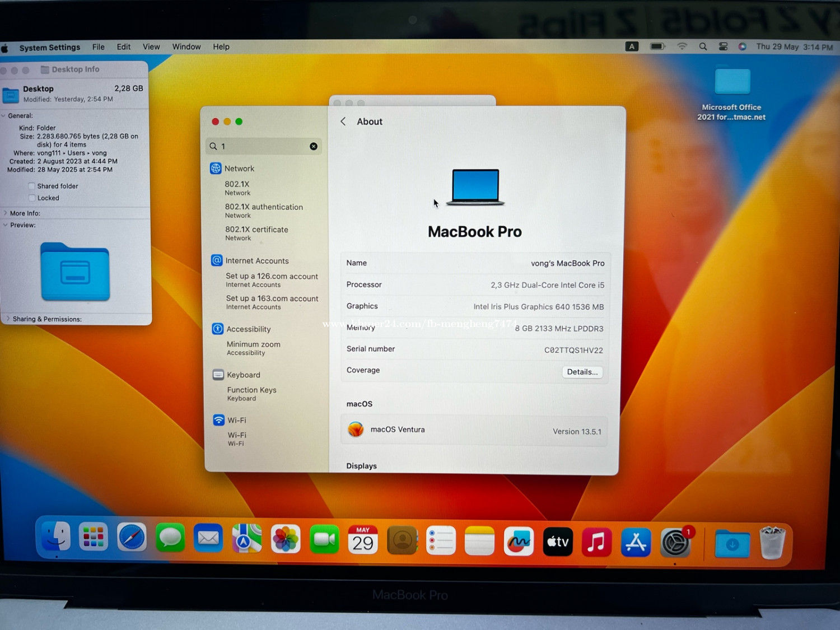The height and width of the screenshot is (630, 840).
Task: Open the Help menu
Action: pyautogui.click(x=221, y=47)
